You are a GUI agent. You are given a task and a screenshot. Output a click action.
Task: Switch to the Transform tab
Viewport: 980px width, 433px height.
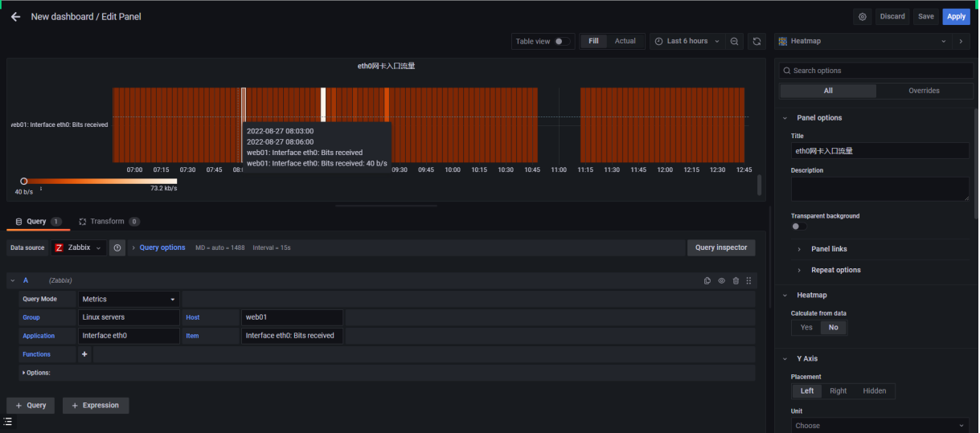point(109,221)
